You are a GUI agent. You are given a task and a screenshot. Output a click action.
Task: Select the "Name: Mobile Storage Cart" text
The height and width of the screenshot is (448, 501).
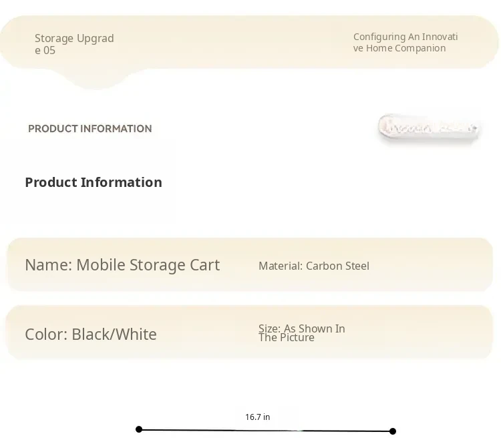tap(122, 265)
